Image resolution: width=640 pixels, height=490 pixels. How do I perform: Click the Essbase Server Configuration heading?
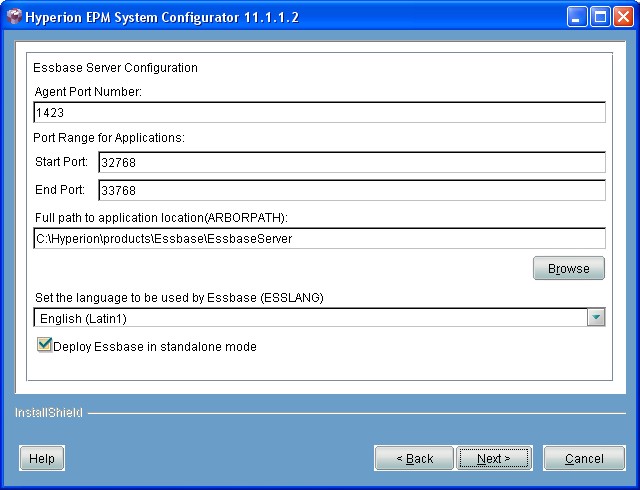coord(116,68)
